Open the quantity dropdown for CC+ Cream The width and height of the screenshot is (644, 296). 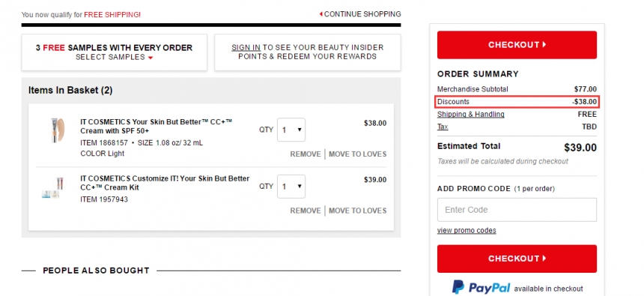(x=291, y=130)
